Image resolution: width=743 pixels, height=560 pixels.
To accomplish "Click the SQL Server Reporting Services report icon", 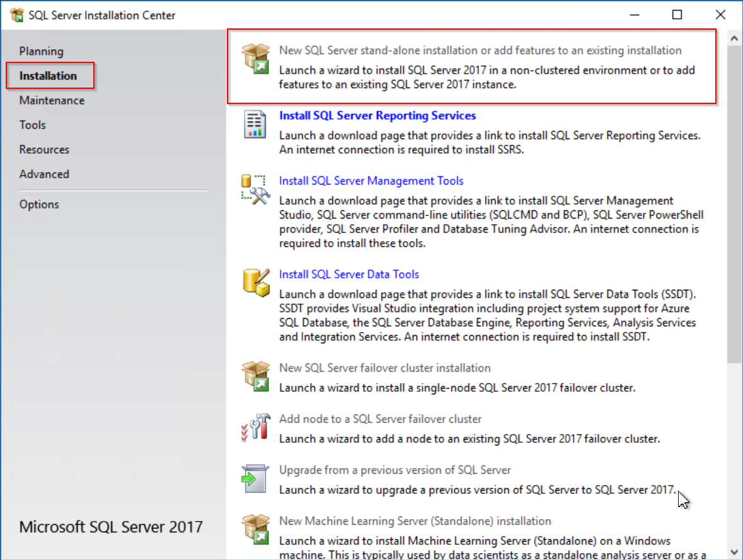I will (x=255, y=124).
